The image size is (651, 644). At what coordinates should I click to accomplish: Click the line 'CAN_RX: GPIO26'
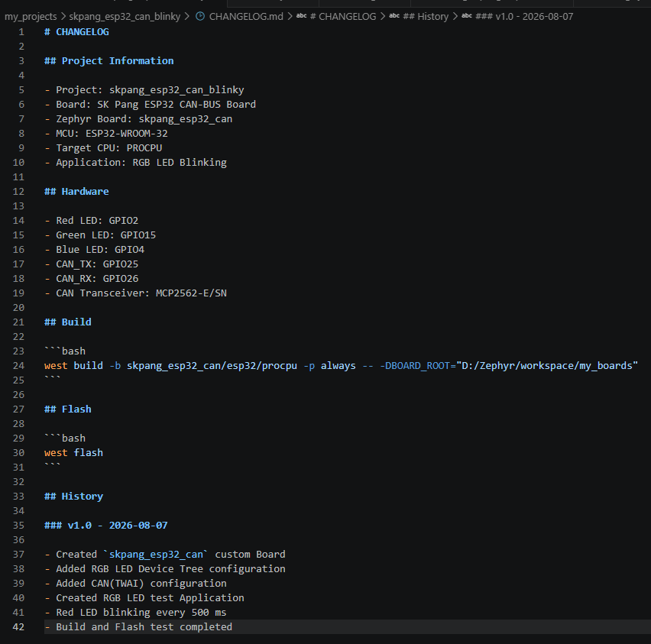point(92,279)
